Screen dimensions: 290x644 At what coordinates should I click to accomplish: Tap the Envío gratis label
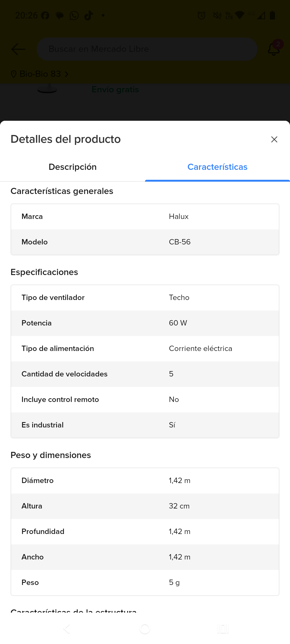point(115,89)
